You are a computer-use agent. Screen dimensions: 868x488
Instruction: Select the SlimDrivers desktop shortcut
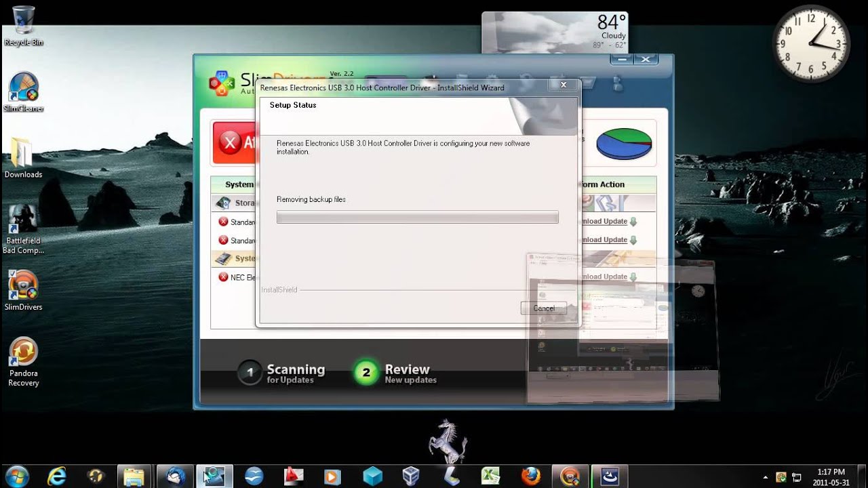click(x=24, y=290)
